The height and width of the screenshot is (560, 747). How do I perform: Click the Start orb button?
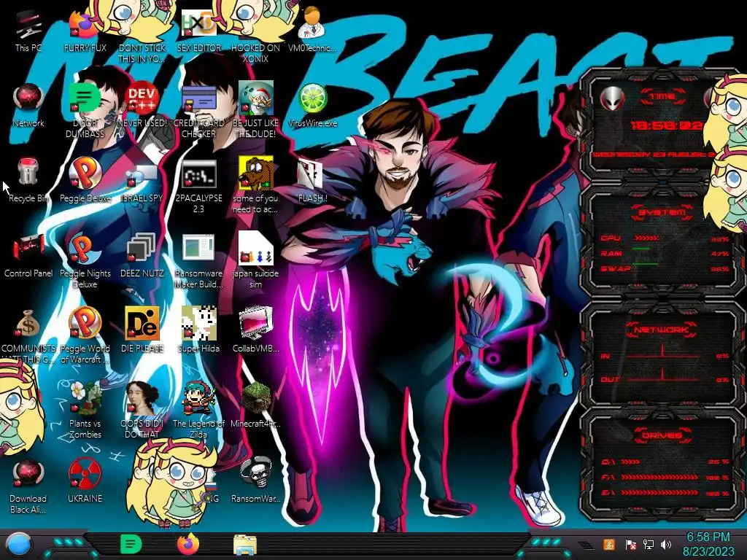tap(18, 544)
